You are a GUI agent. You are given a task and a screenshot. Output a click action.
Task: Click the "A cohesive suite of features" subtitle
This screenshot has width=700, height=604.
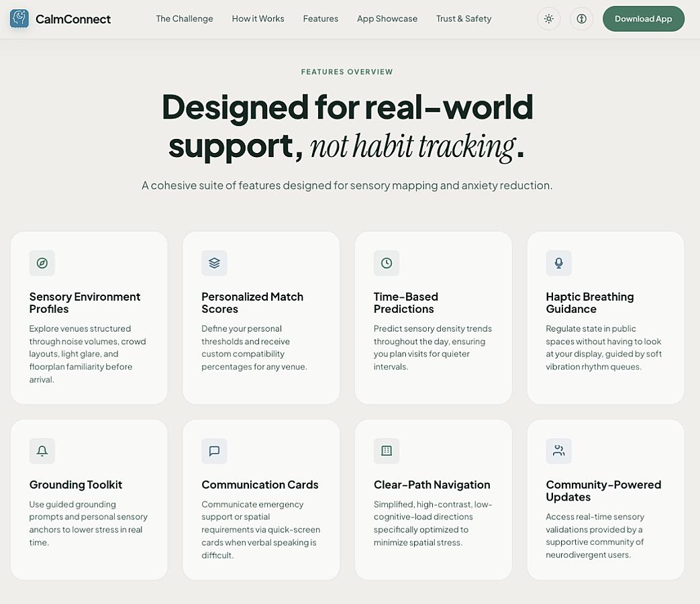pyautogui.click(x=347, y=185)
